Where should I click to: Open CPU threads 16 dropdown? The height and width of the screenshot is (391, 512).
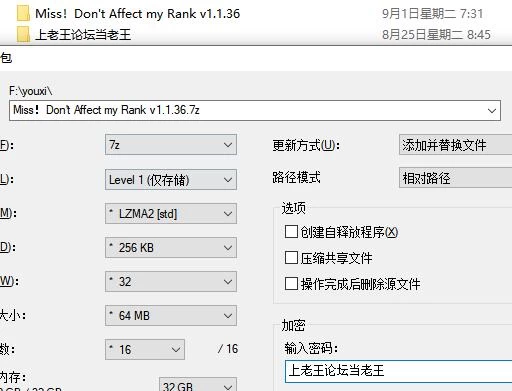(145, 349)
